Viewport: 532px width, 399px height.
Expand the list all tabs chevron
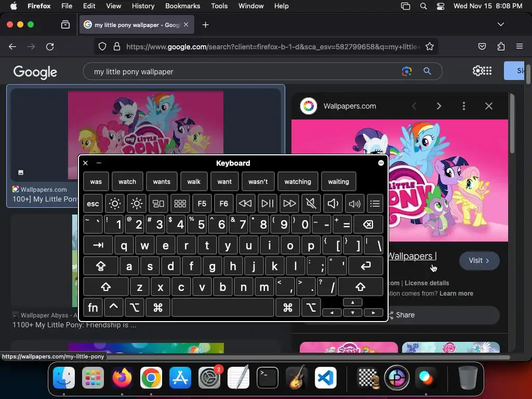tap(501, 24)
